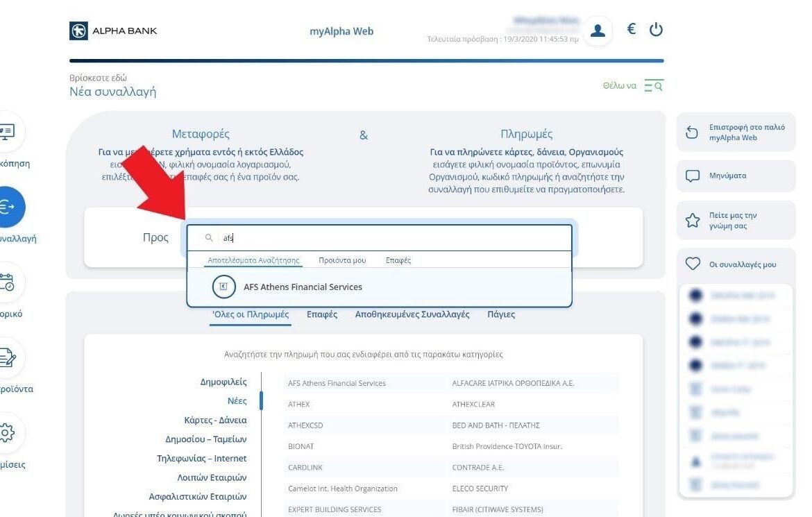Image resolution: width=812 pixels, height=517 pixels.
Task: Open Επαφές tab beside 'Ολες οι Πληρωμές
Action: tap(321, 314)
